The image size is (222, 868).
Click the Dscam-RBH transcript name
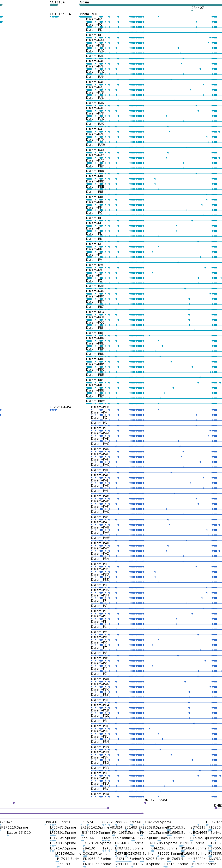pos(95,202)
